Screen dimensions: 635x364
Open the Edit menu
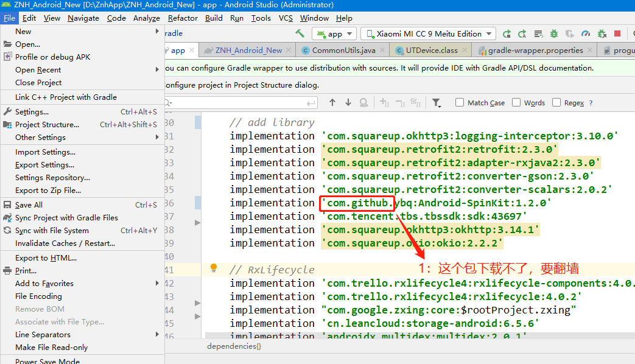point(29,18)
